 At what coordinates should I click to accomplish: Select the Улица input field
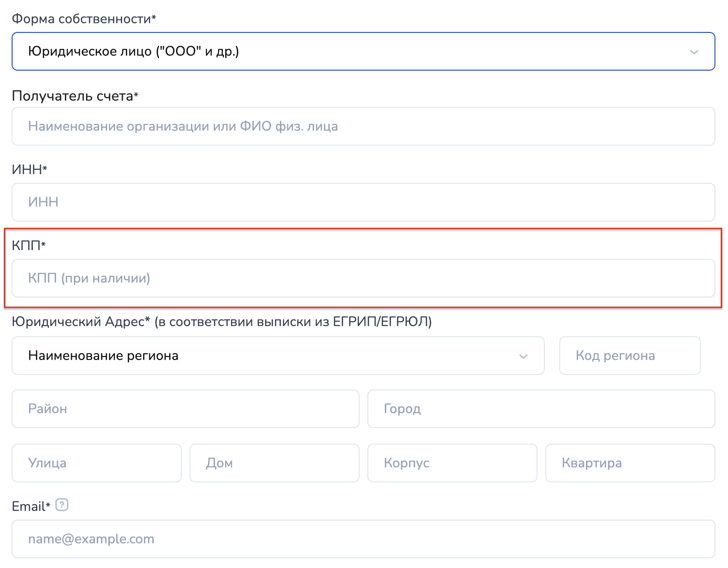[x=97, y=463]
